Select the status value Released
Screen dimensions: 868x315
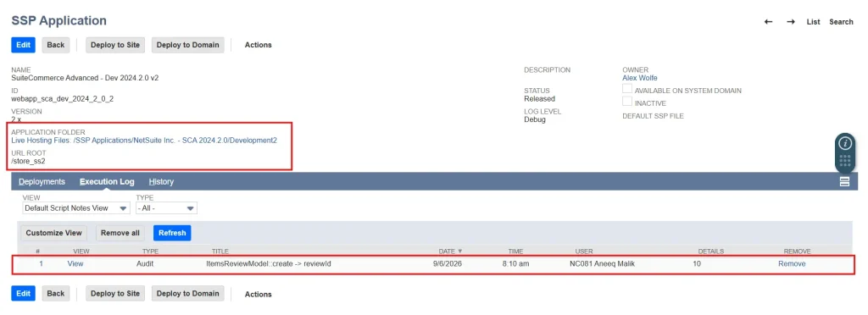point(539,99)
